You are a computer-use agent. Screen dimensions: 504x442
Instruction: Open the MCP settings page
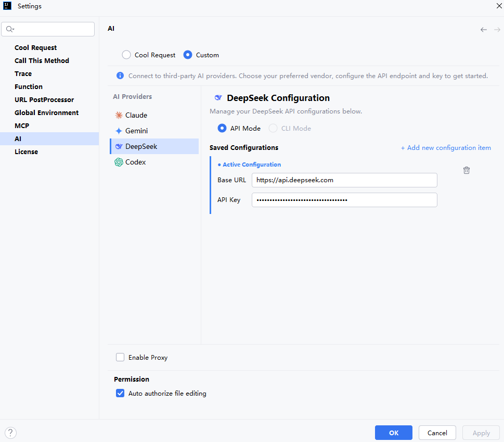pyautogui.click(x=49, y=126)
